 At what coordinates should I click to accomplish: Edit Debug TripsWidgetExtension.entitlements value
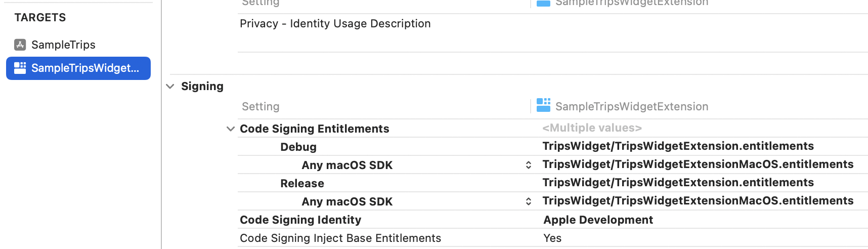pos(678,146)
